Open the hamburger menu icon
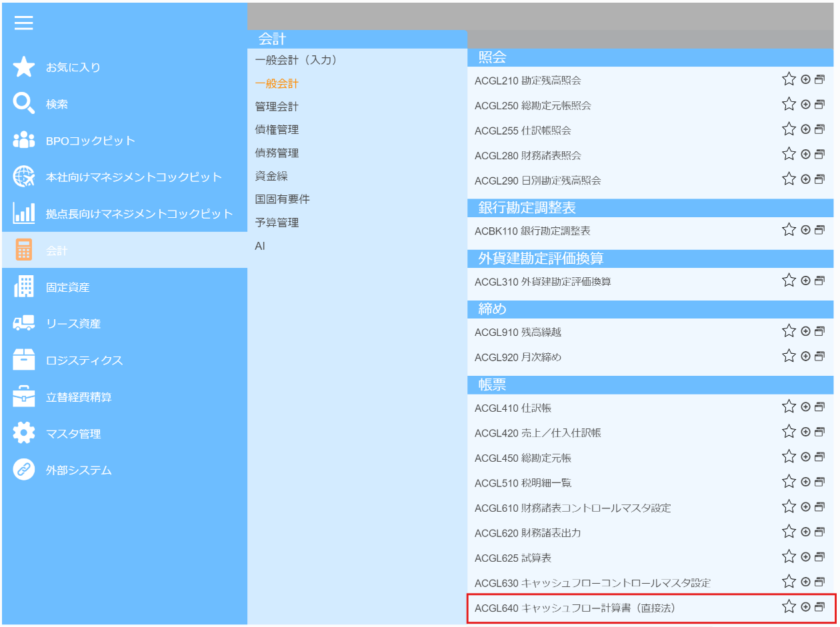The width and height of the screenshot is (840, 627). 23,23
